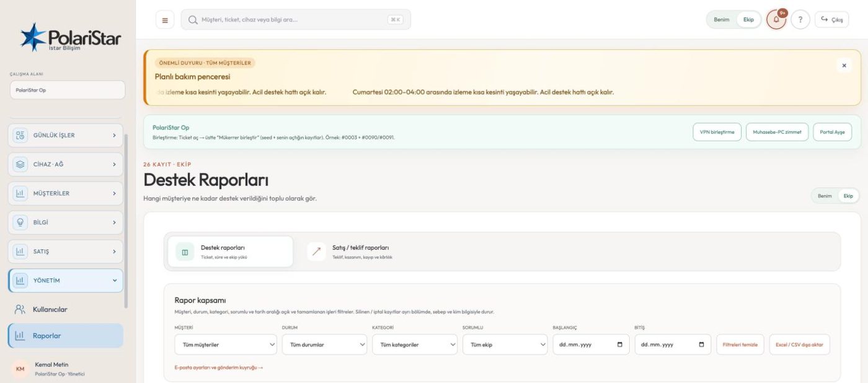Collapse the YÖNETİM sidebar section
The image size is (868, 383).
tap(66, 281)
